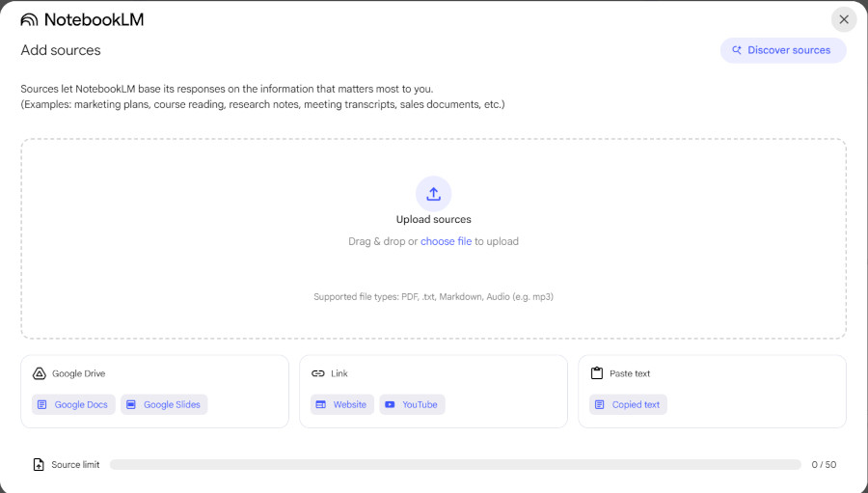Click the Paste text clipboard icon
868x493 pixels.
click(x=597, y=373)
